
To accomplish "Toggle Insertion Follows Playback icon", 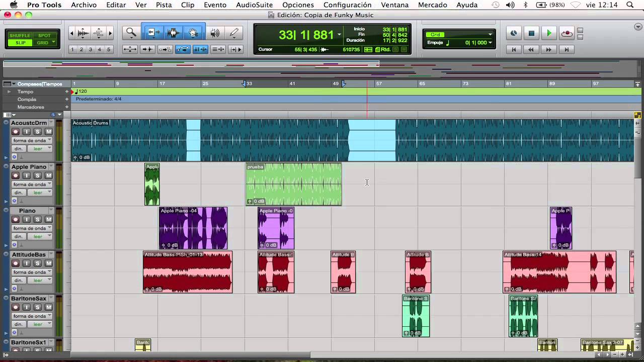I will (x=235, y=49).
